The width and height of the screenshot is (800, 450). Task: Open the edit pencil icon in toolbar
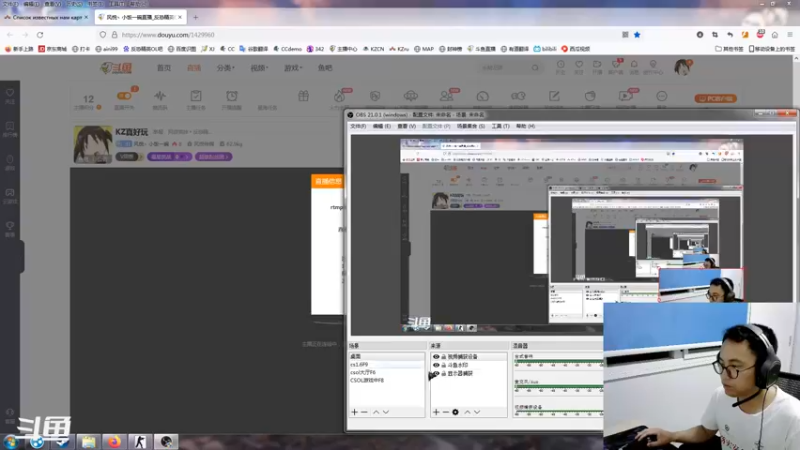554,96
